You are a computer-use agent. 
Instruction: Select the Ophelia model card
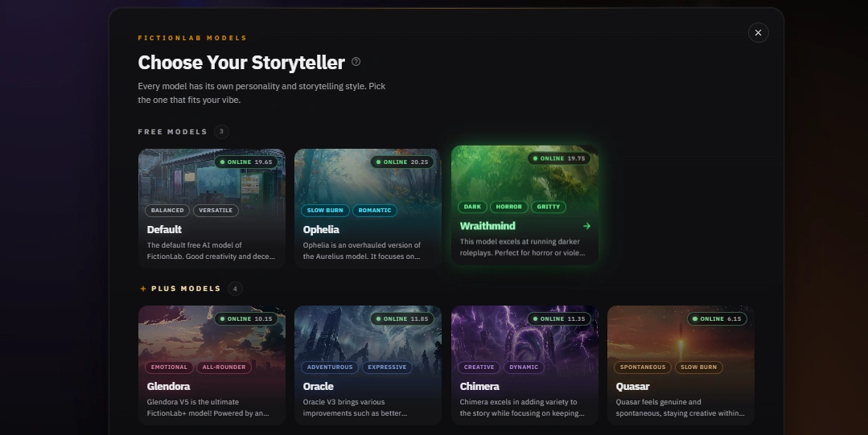368,208
